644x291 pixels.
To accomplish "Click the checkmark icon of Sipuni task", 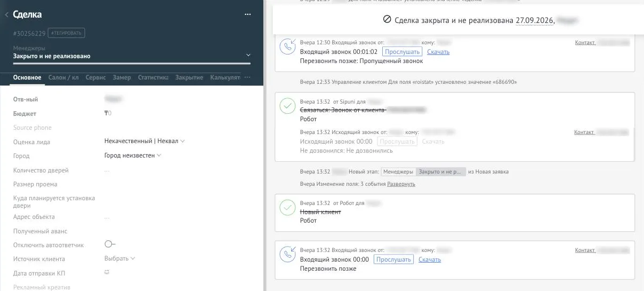I will (288, 106).
